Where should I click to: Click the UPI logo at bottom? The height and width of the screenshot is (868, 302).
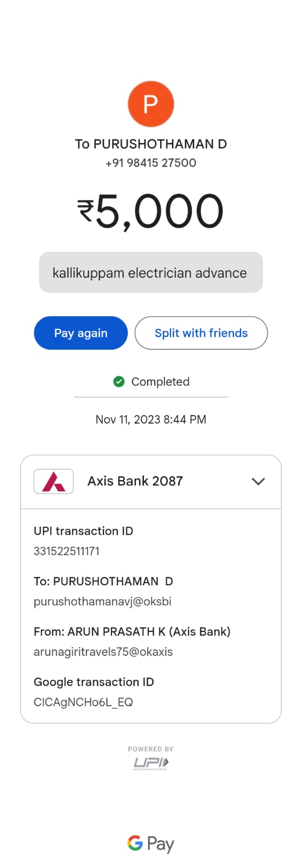151,764
